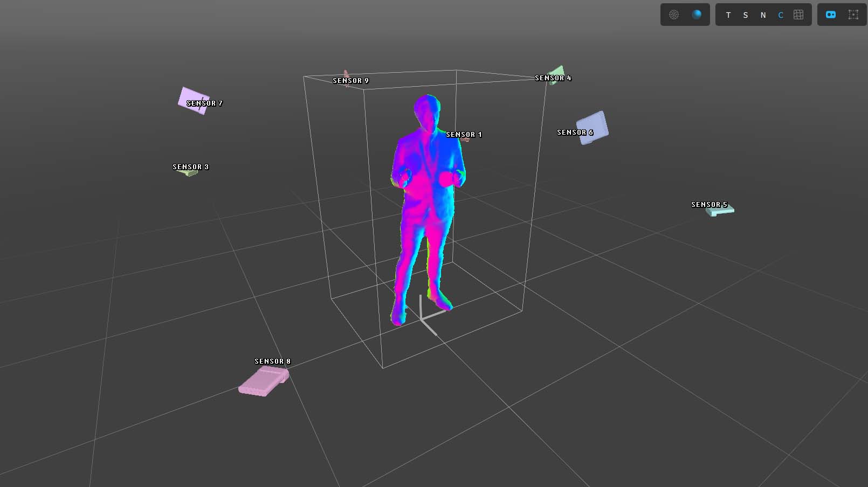Click the S display mode button
This screenshot has height=487, width=868.
tap(746, 15)
